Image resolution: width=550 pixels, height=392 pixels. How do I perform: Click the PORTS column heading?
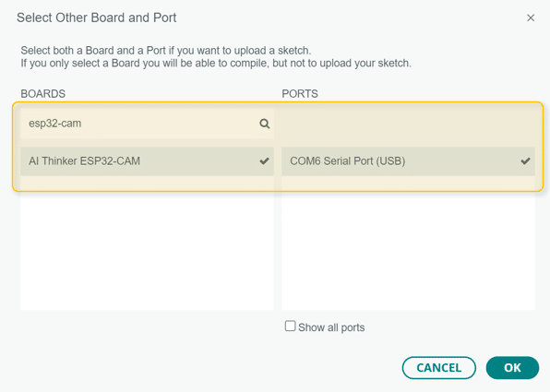click(300, 93)
